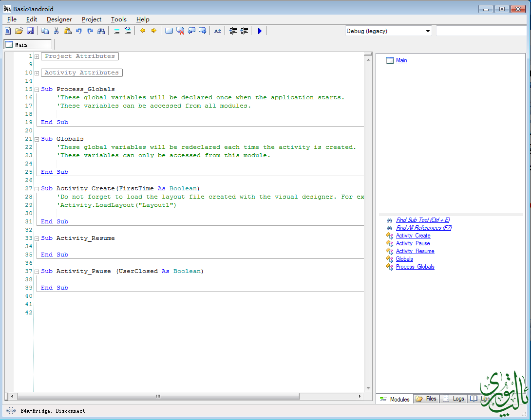Open the Tools menu
Viewport: 531px width, 420px height.
point(118,19)
